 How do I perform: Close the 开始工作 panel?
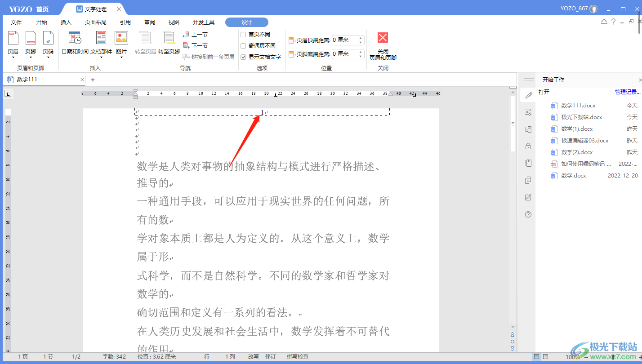click(640, 80)
